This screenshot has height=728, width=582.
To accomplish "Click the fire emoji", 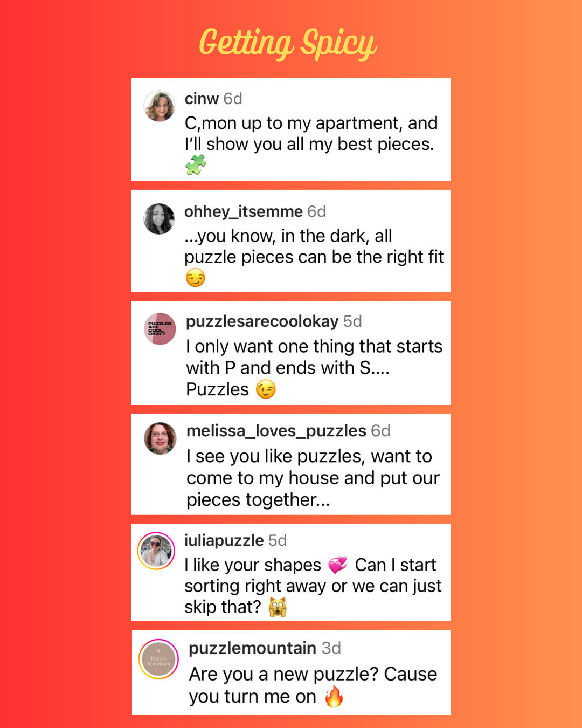I will (x=334, y=696).
